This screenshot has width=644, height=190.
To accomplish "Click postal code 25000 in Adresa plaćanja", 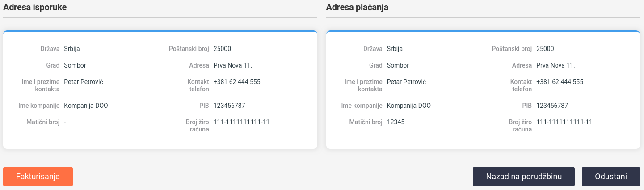I will coord(545,49).
